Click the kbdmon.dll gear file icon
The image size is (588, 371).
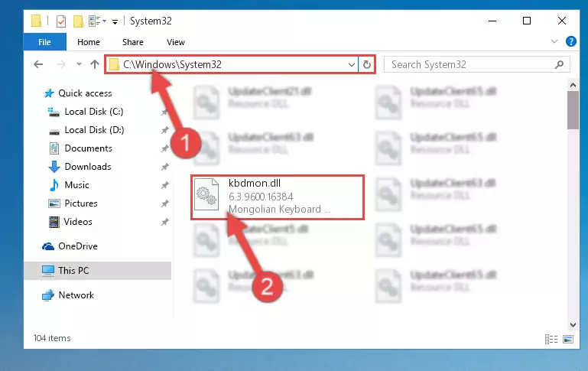coord(206,194)
